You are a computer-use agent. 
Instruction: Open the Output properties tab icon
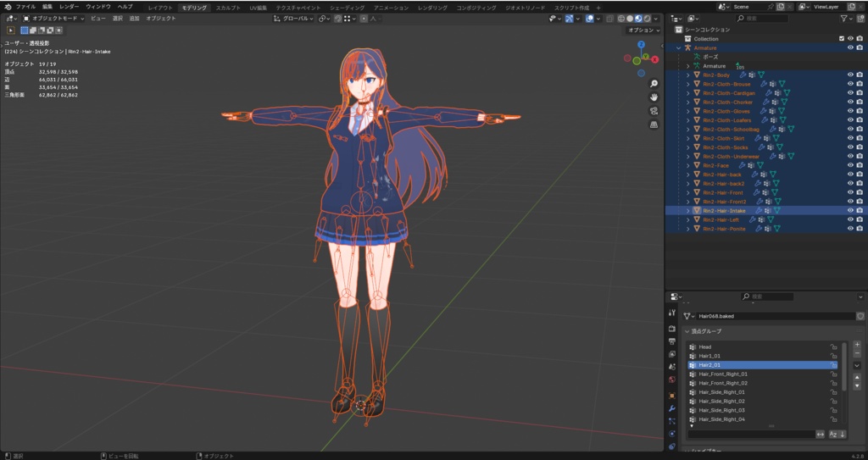coord(672,341)
